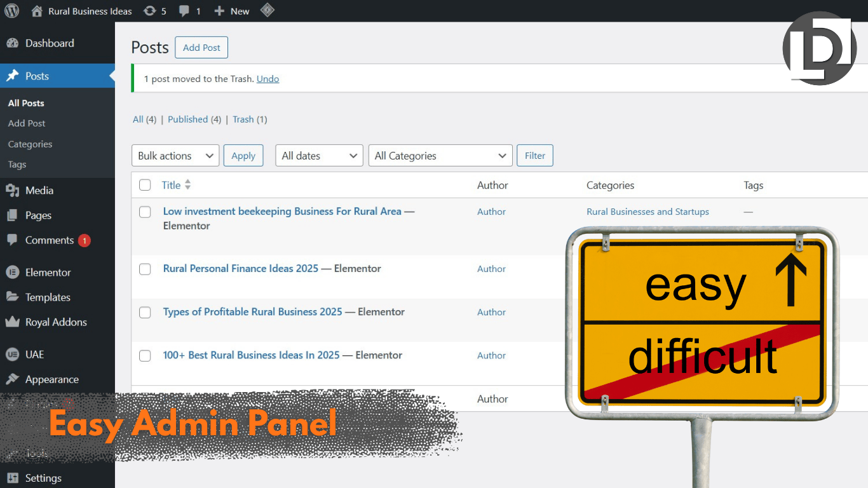This screenshot has width=868, height=488.
Task: Click the WordPress logo icon
Action: point(11,11)
